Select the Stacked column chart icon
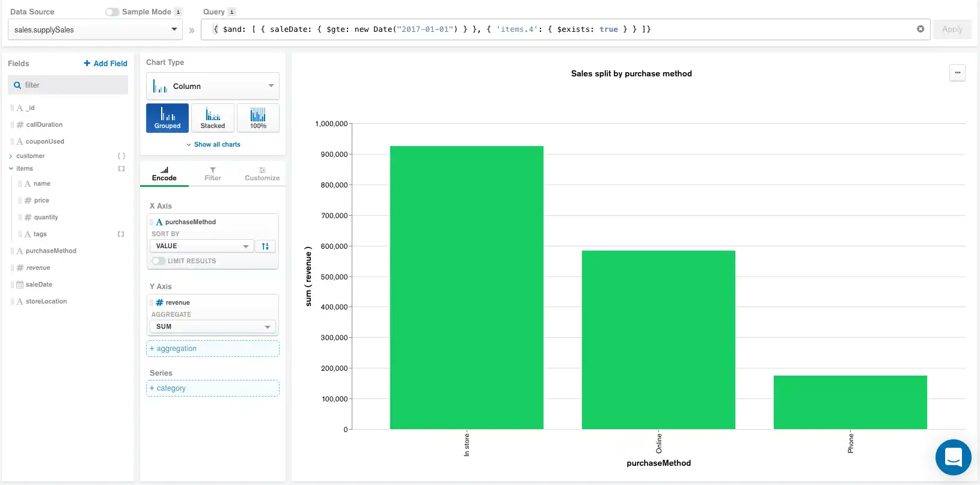The image size is (980, 485). (x=213, y=118)
